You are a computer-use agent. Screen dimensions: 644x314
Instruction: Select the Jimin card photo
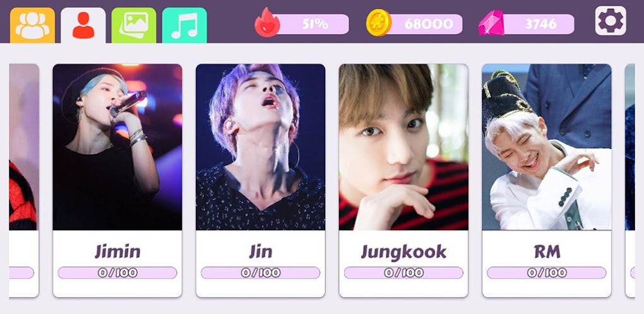click(x=117, y=147)
